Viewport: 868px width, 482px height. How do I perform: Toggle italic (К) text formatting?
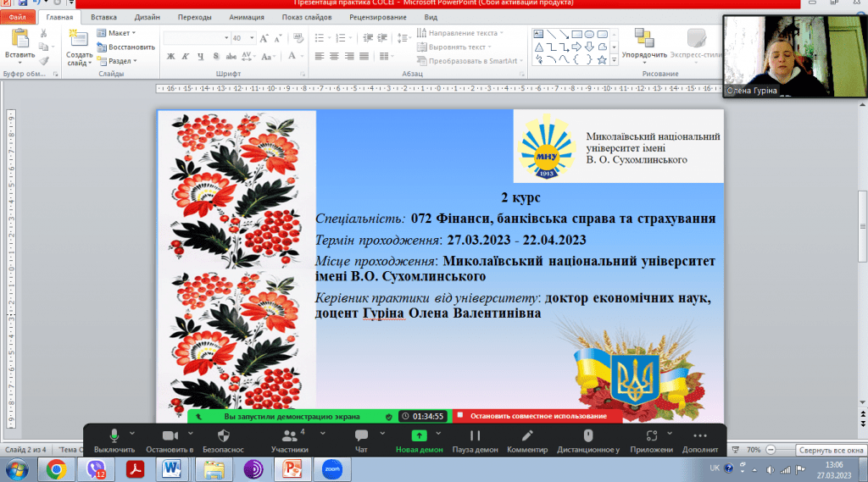(x=185, y=57)
